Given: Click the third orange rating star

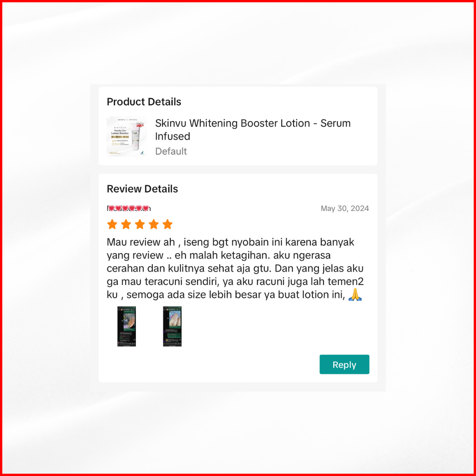Looking at the screenshot, I should (140, 224).
